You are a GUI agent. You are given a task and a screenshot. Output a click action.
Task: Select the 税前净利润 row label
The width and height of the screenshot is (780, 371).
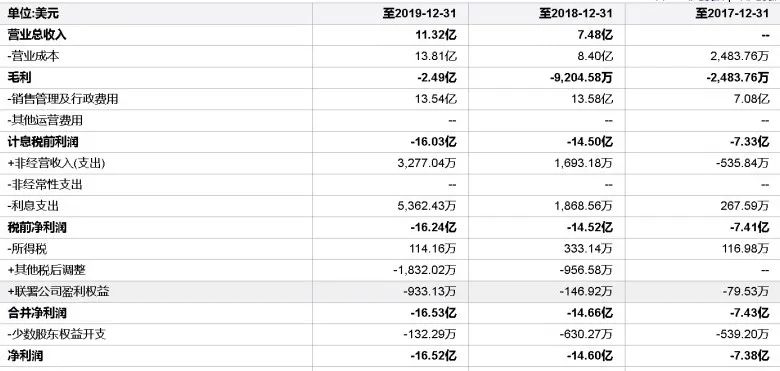click(37, 228)
